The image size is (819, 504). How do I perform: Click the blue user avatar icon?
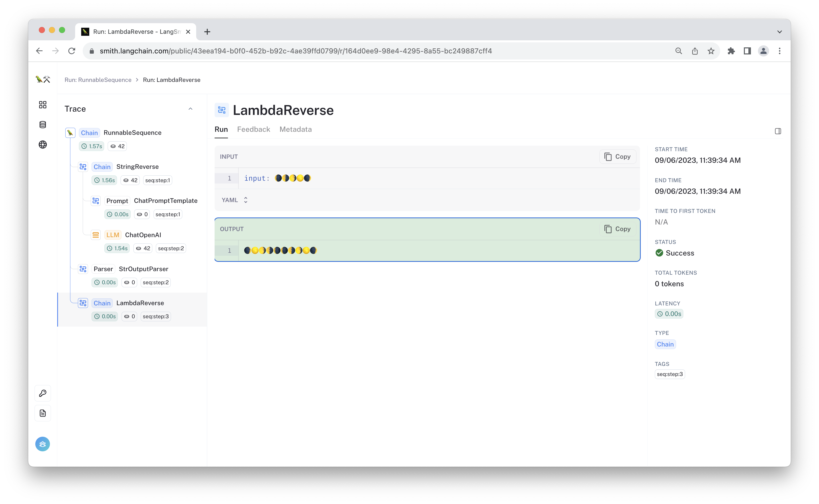43,444
